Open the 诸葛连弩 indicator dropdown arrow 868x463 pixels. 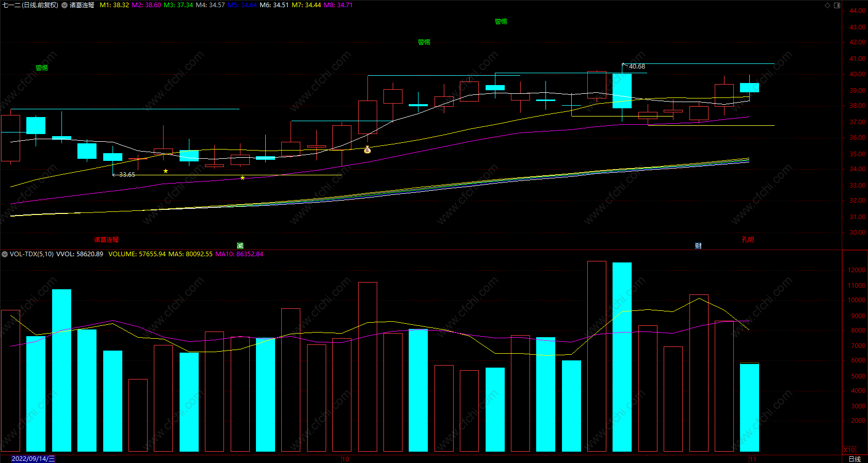[65, 5]
